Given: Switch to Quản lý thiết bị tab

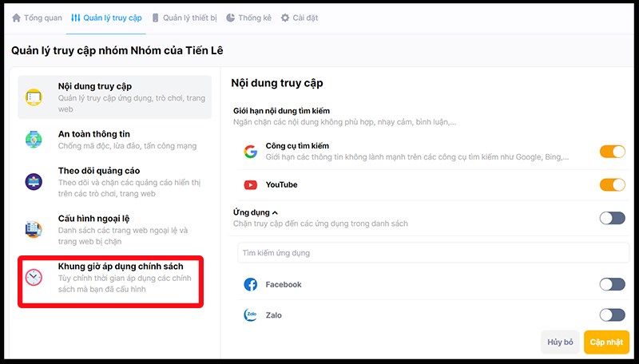Looking at the screenshot, I should pos(185,18).
